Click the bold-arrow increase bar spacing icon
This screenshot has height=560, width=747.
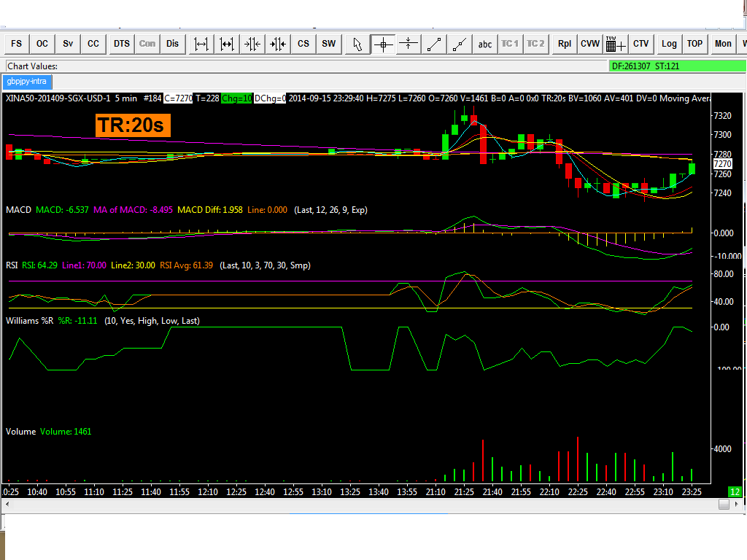(x=227, y=44)
